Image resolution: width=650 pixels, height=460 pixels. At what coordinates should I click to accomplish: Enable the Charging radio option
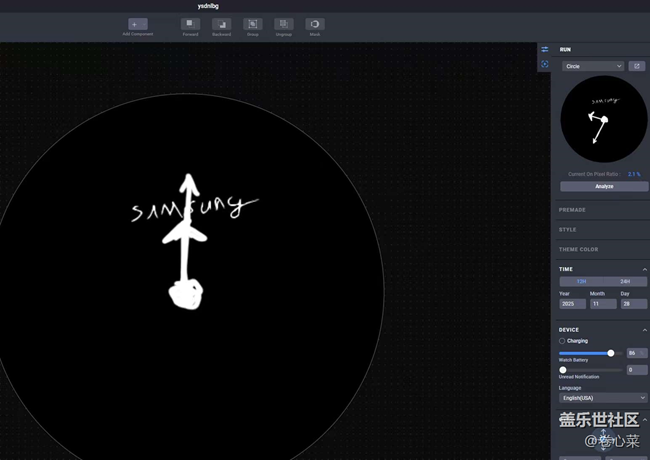click(x=562, y=341)
